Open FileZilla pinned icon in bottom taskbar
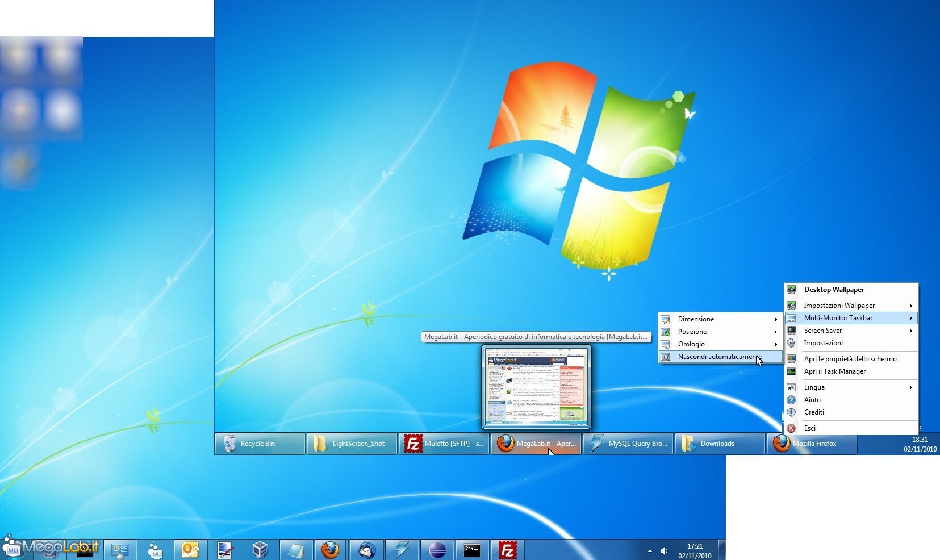Viewport: 940px width, 560px height. pyautogui.click(x=507, y=550)
